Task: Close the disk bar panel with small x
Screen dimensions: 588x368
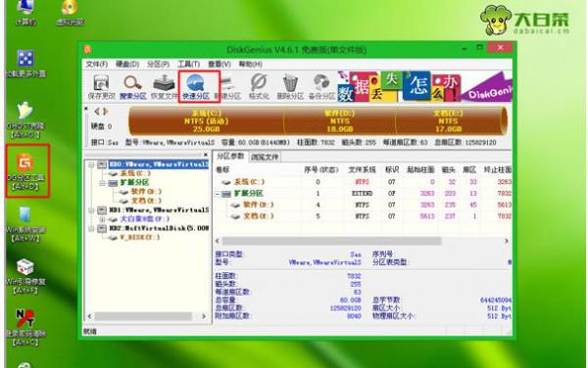Action: coord(86,109)
